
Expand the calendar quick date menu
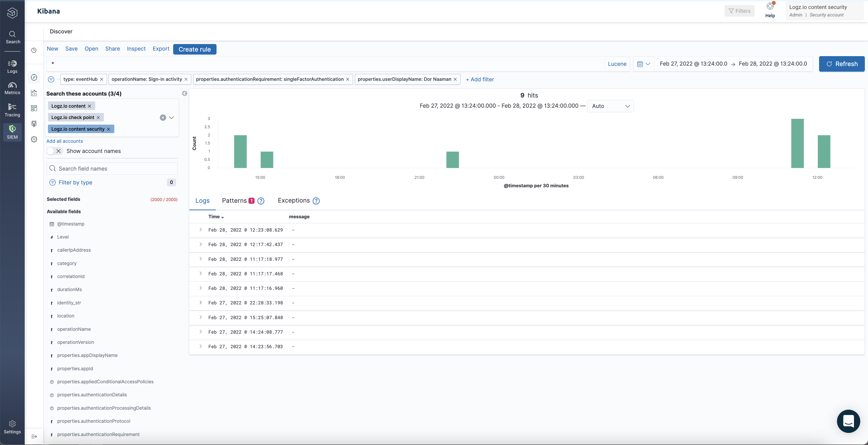click(643, 64)
